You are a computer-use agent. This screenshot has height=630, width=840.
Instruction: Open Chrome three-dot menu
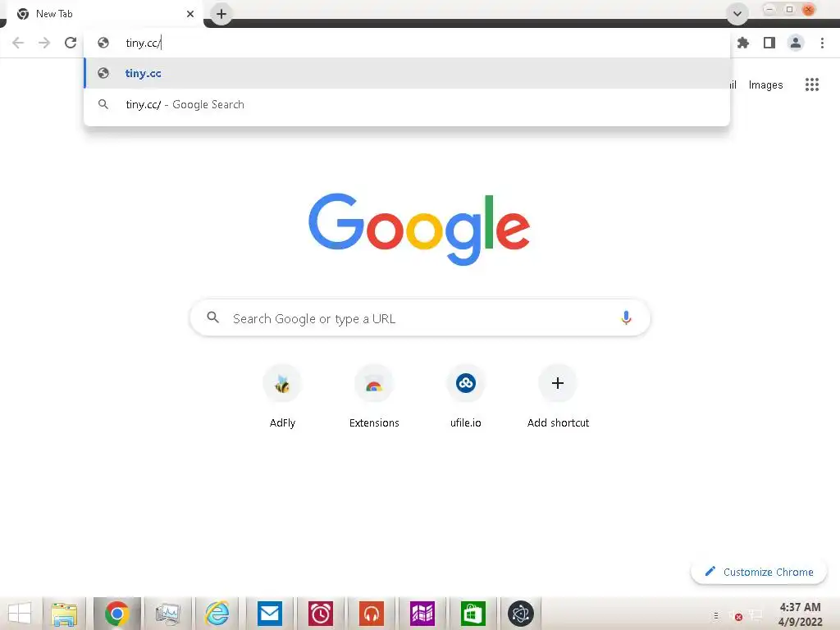point(822,43)
